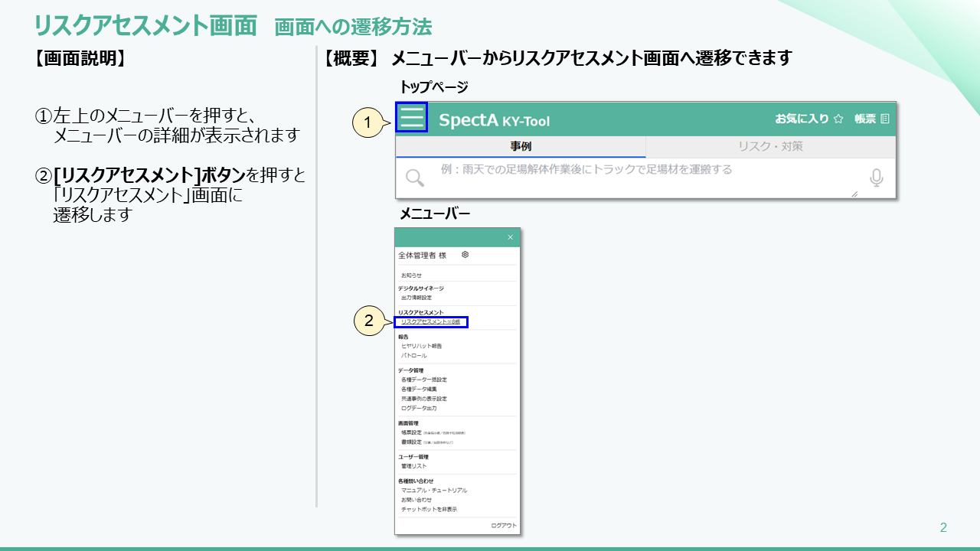Open 管理リスト under ユーザー管理
This screenshot has width=980, height=551.
(414, 466)
